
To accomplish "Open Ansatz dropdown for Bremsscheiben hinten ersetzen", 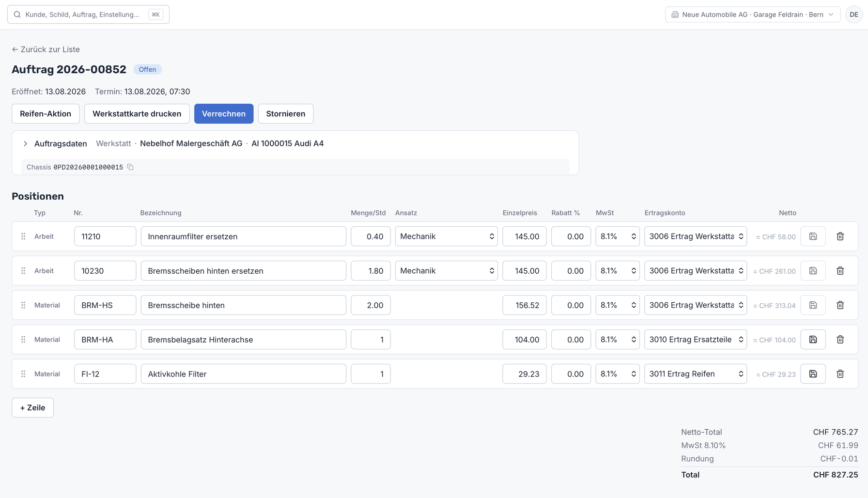I will click(447, 271).
